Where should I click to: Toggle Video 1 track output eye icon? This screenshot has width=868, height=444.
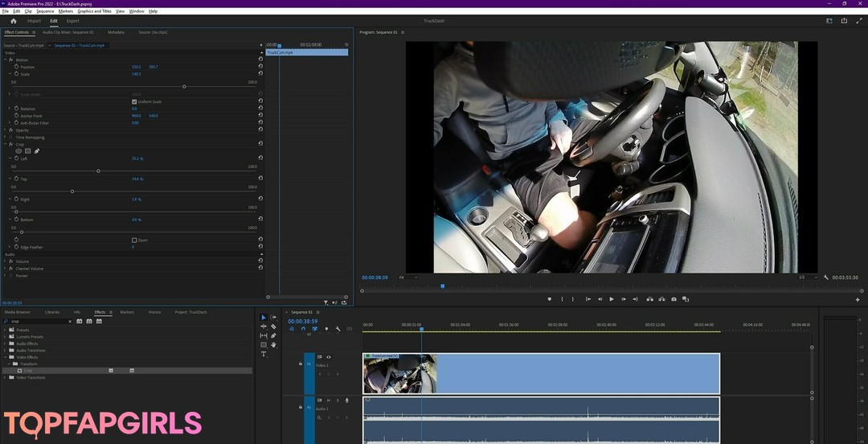(x=328, y=357)
